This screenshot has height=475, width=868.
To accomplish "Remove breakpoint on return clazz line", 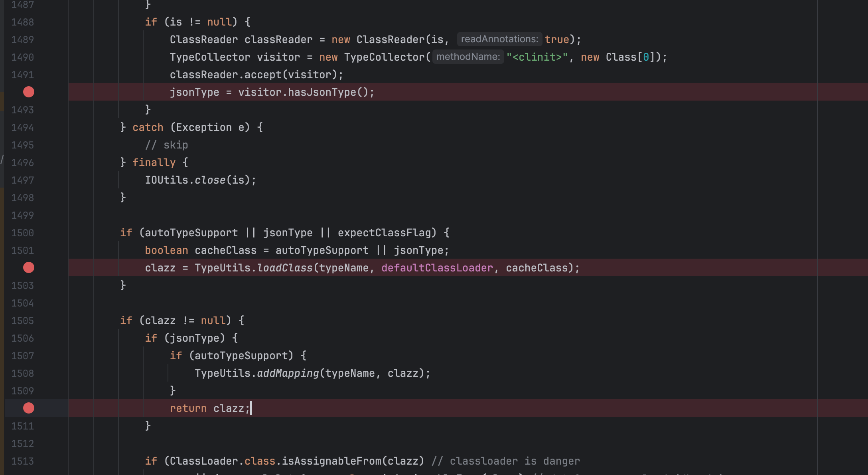I will click(29, 408).
